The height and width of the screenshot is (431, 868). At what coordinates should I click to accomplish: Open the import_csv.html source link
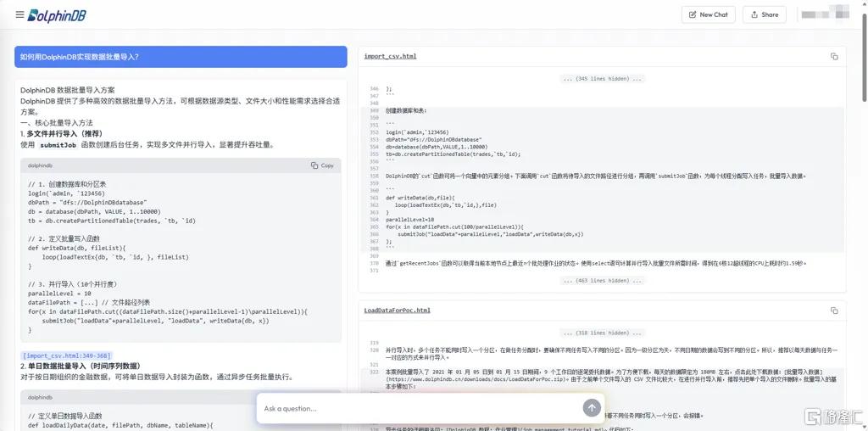tap(390, 57)
